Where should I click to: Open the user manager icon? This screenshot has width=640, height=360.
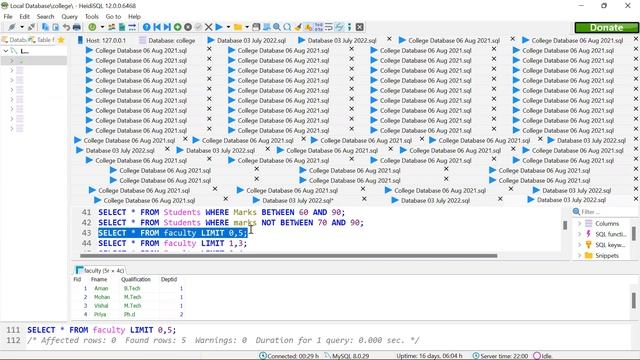[111, 27]
